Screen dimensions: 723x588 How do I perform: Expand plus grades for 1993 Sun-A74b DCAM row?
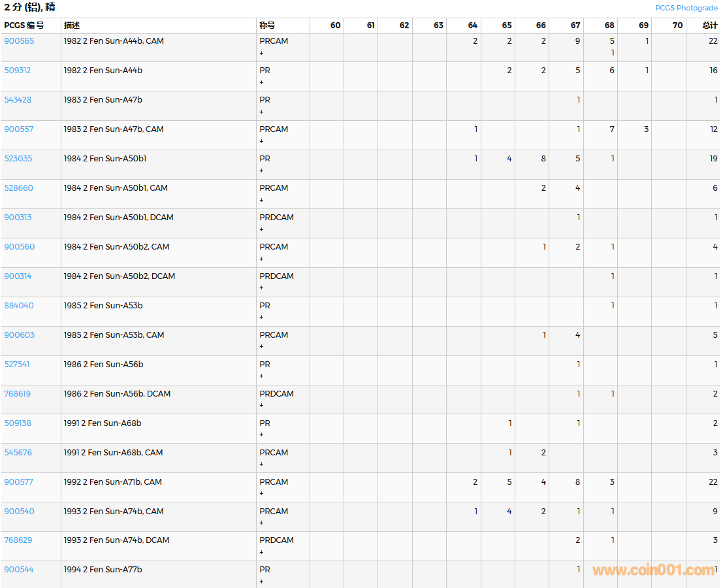[262, 552]
